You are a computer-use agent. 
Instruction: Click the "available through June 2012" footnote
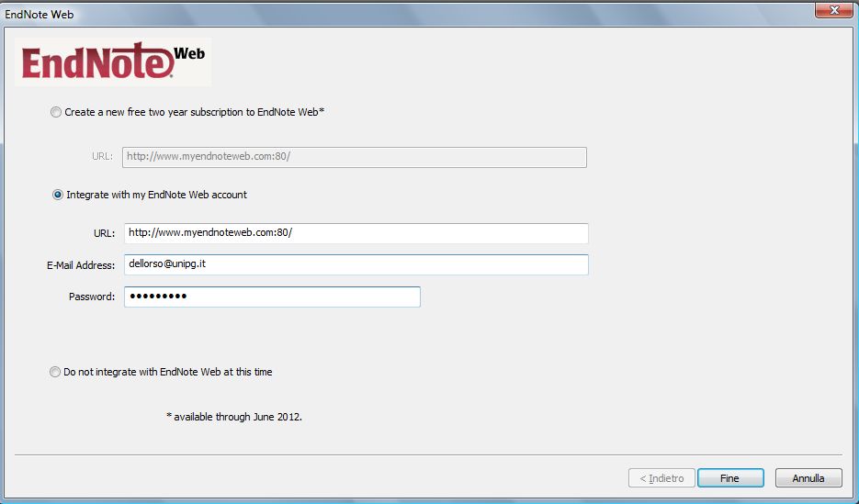(x=234, y=416)
